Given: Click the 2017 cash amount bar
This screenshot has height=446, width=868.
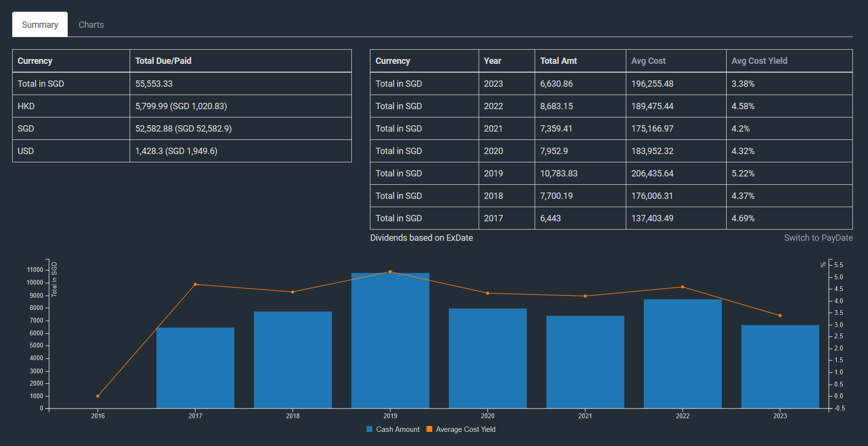Looking at the screenshot, I should tap(195, 368).
